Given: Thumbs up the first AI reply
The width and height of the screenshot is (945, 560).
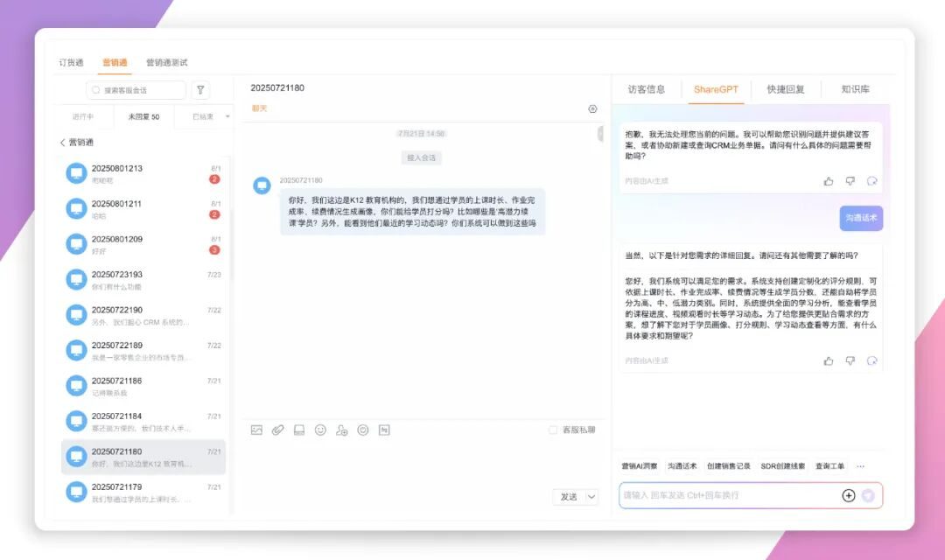Looking at the screenshot, I should pos(829,181).
